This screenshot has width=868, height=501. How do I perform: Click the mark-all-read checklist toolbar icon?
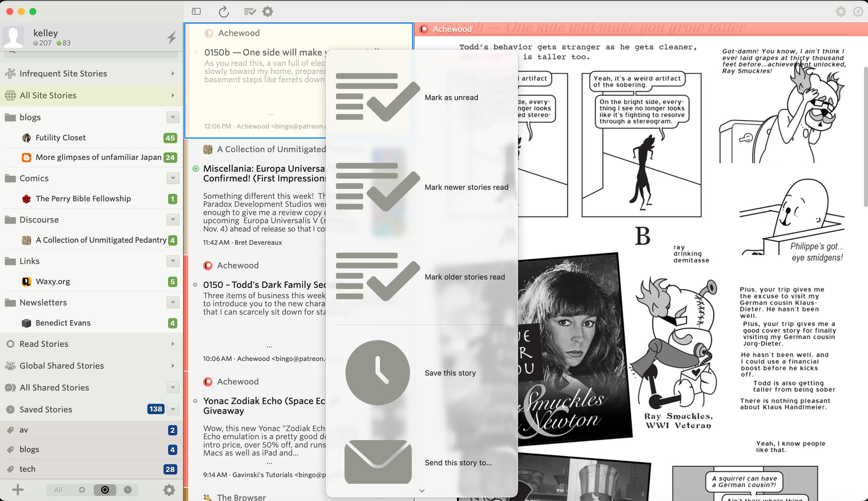click(x=250, y=11)
